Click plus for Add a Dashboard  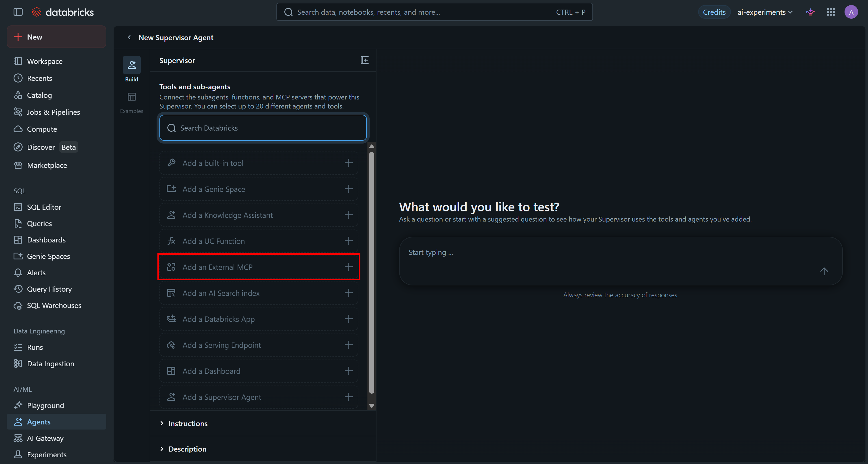point(349,371)
